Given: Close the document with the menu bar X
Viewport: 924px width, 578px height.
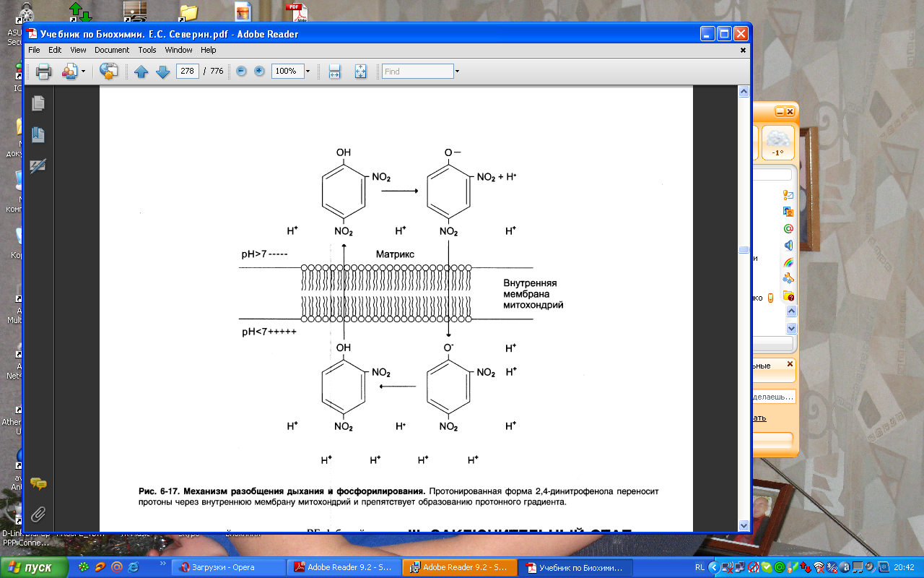Looking at the screenshot, I should [744, 50].
